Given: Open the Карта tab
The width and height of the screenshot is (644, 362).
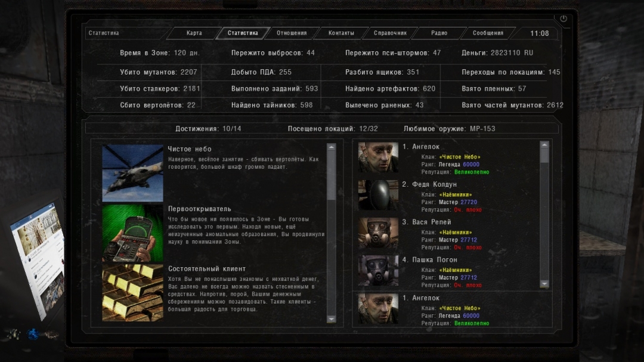Looking at the screenshot, I should point(194,33).
